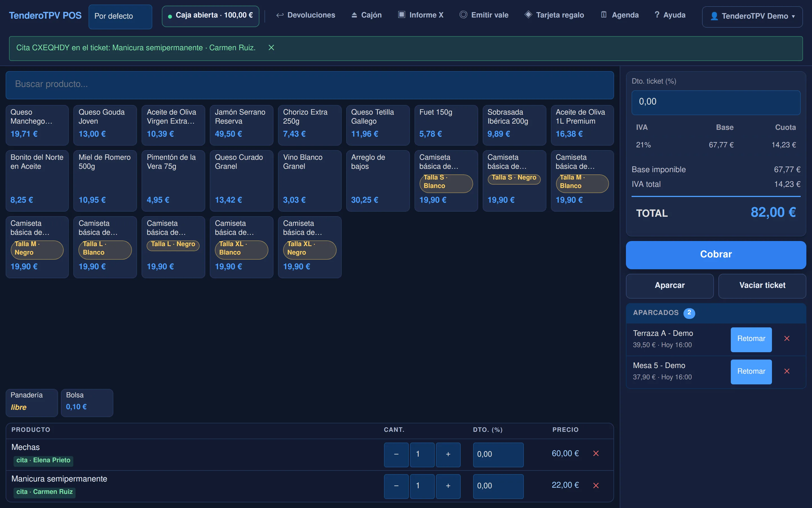Add Queso Gouda Joven product
The height and width of the screenshot is (508, 812).
[x=105, y=125]
